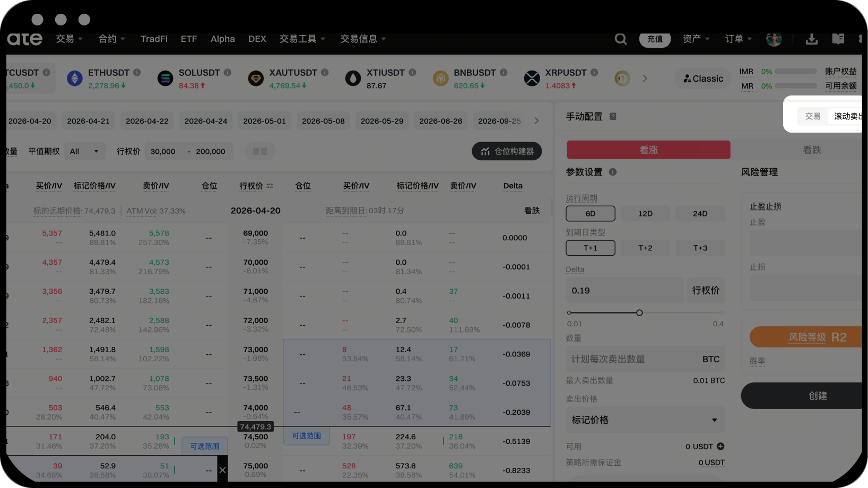This screenshot has width=868, height=488.
Task: Click the 仓位构建器 button
Action: click(507, 151)
